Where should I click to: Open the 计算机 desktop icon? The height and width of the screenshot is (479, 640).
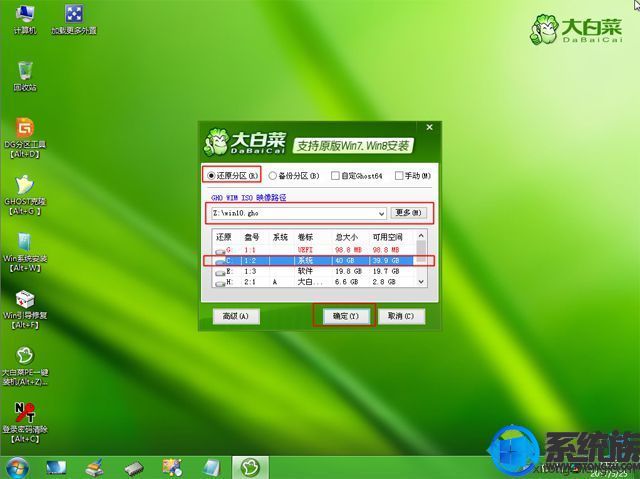pos(25,20)
